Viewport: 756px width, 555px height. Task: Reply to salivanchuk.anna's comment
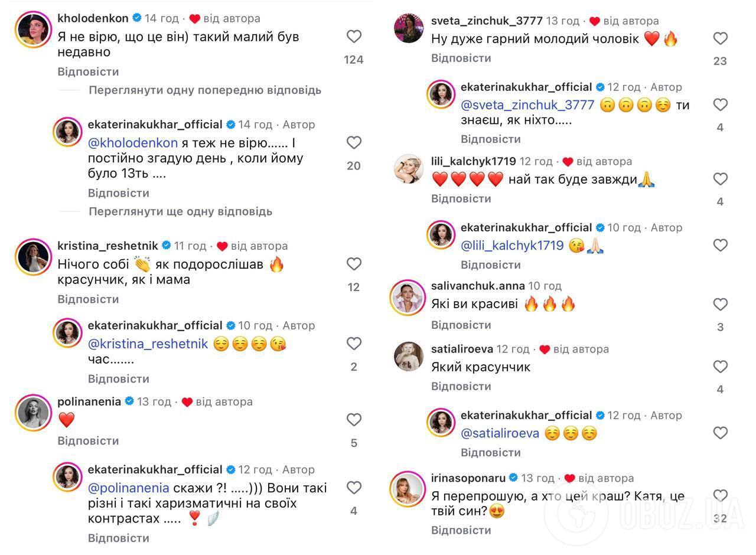pos(461,325)
